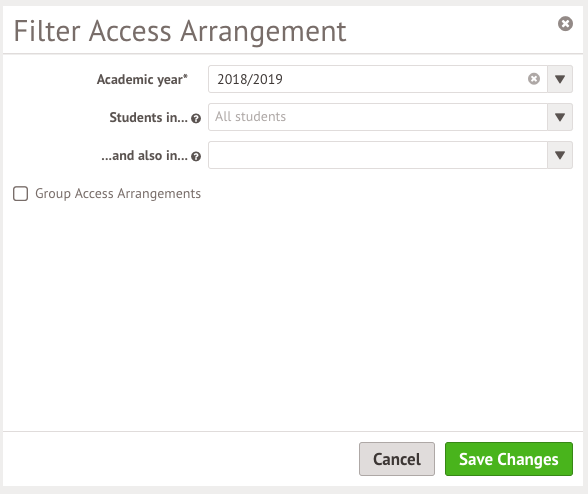This screenshot has width=588, height=494.
Task: Close the Filter Access Arrangement dialog
Action: [565, 24]
